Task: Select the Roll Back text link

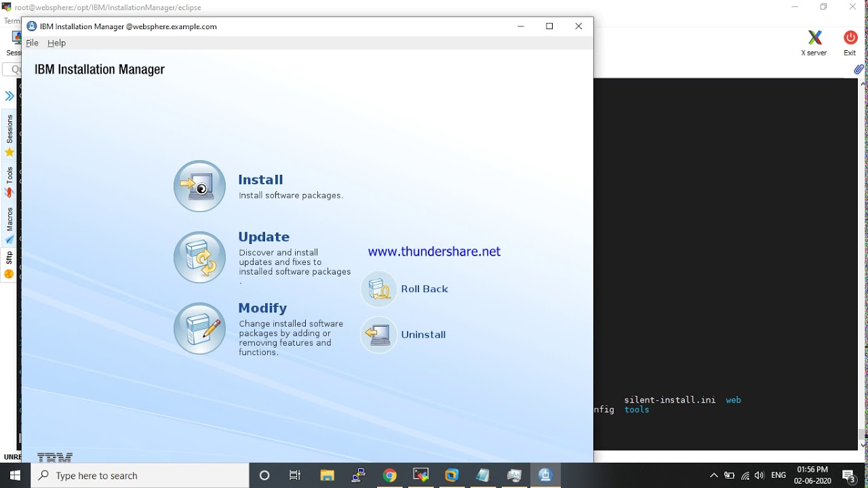Action: [425, 289]
